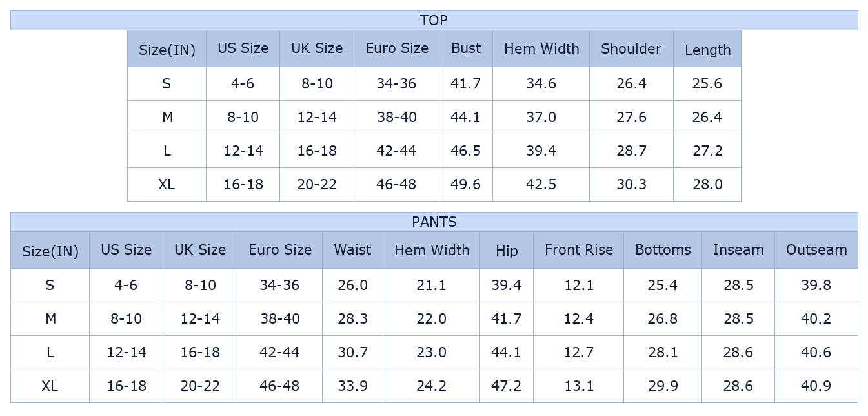Click the Euro Size 38-40 cell in TOP table
Screen dimensions: 868x416
coord(396,117)
